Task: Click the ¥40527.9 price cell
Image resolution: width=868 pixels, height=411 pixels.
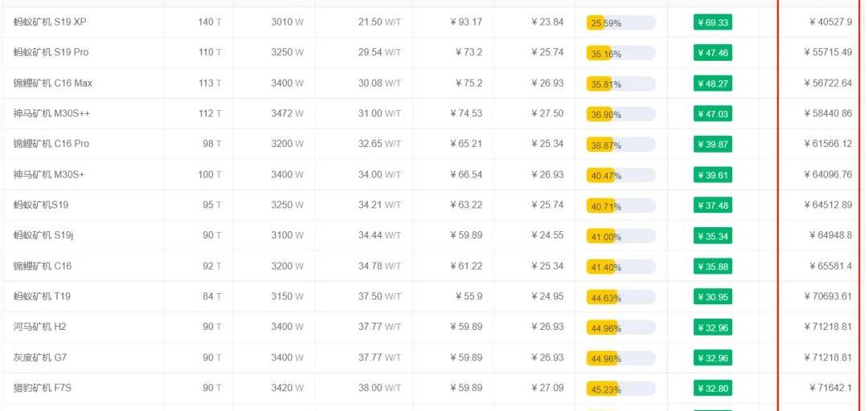Action: [x=830, y=22]
